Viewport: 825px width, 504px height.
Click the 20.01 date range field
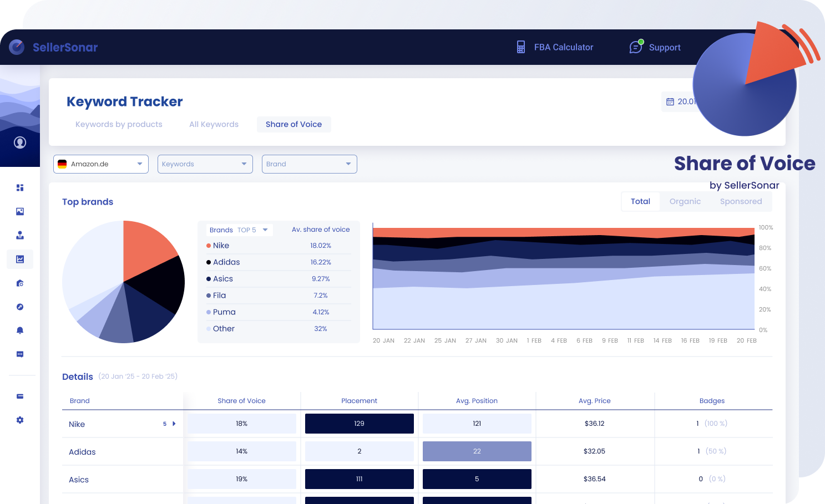pos(678,101)
